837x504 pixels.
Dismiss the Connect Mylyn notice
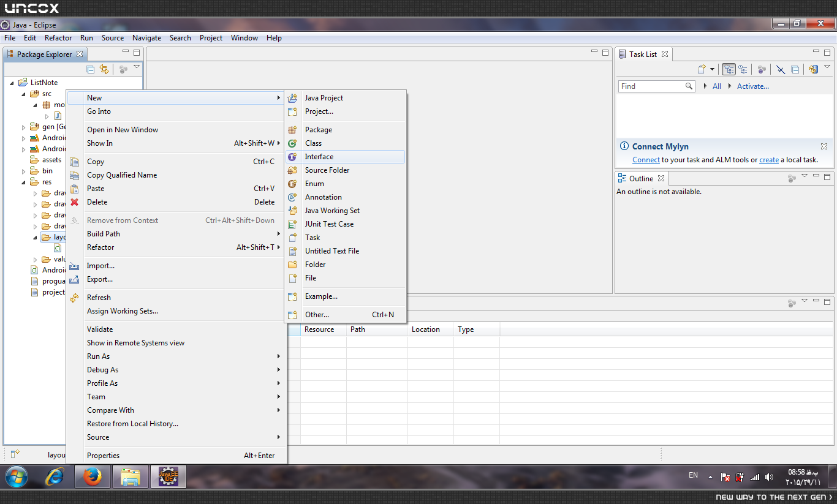(824, 146)
